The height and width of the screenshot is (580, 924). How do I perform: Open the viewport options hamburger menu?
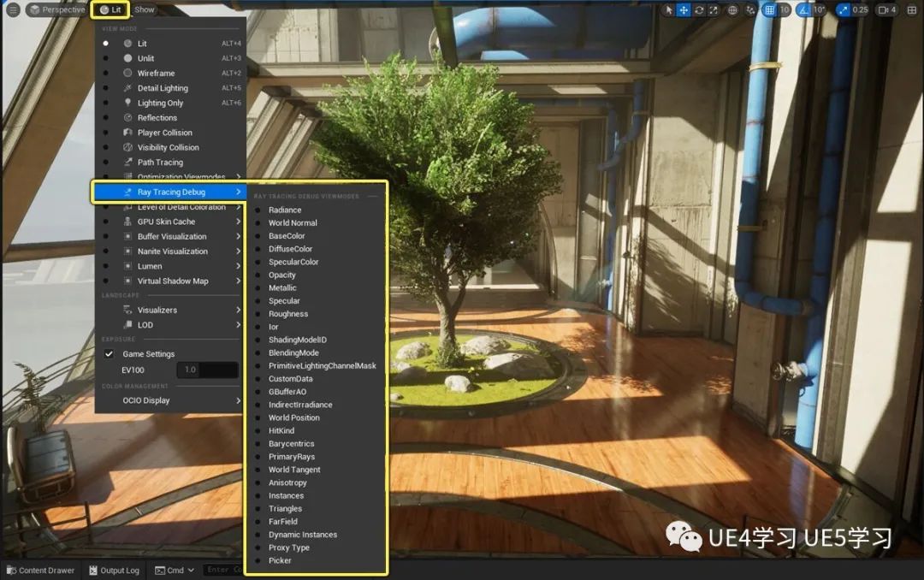click(13, 9)
